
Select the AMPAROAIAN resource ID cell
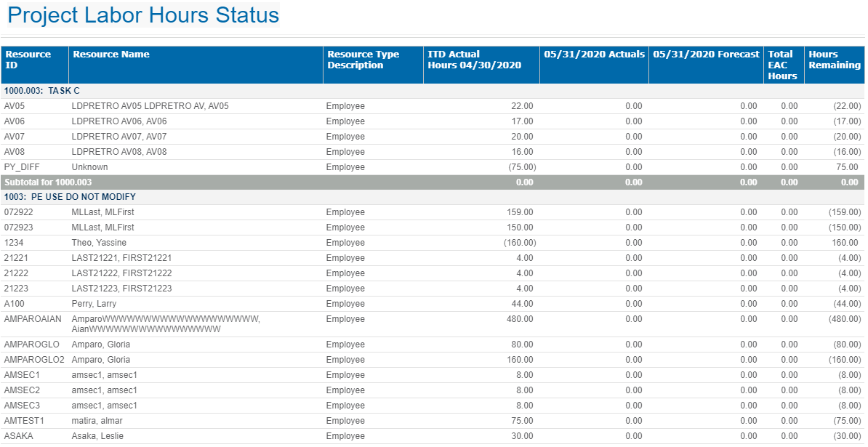pos(32,319)
